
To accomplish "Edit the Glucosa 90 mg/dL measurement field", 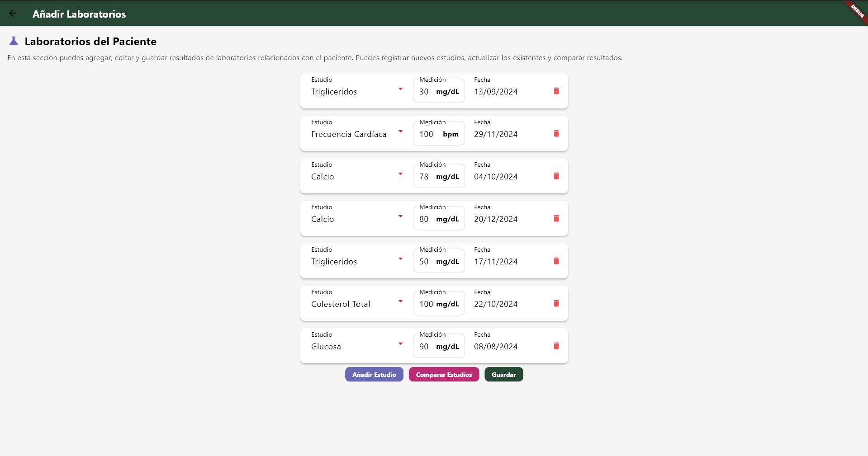I will click(439, 346).
